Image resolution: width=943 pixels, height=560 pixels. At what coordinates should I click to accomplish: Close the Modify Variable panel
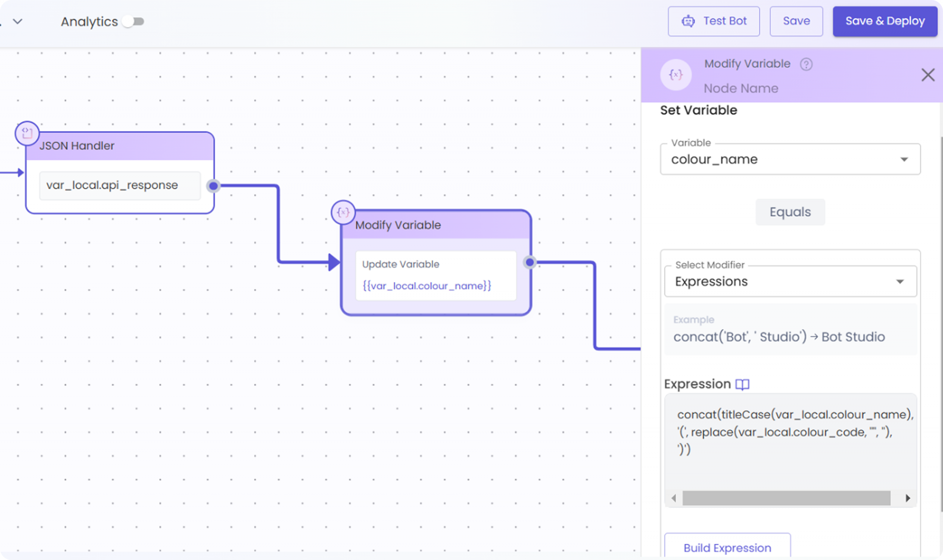point(928,75)
